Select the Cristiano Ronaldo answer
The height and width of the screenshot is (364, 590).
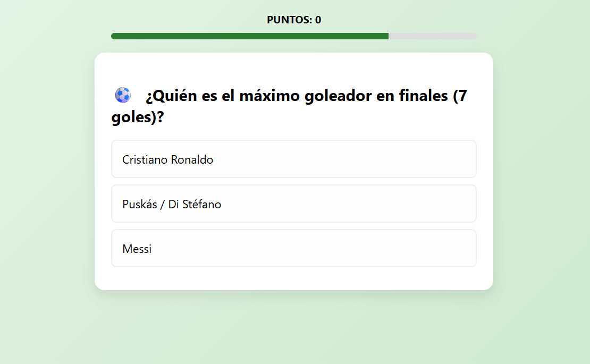[x=293, y=159]
